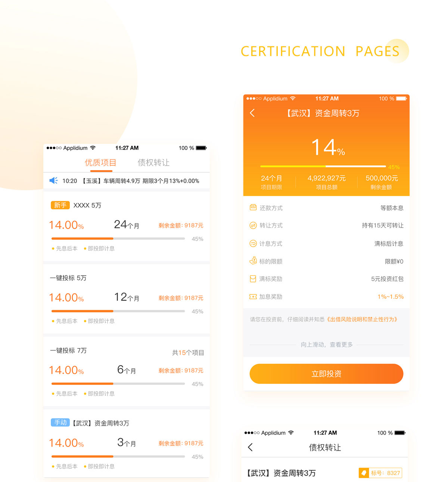Screen dimensions: 448x482
Task: Click 3个月 term in 手动 card
Action: coord(127,442)
